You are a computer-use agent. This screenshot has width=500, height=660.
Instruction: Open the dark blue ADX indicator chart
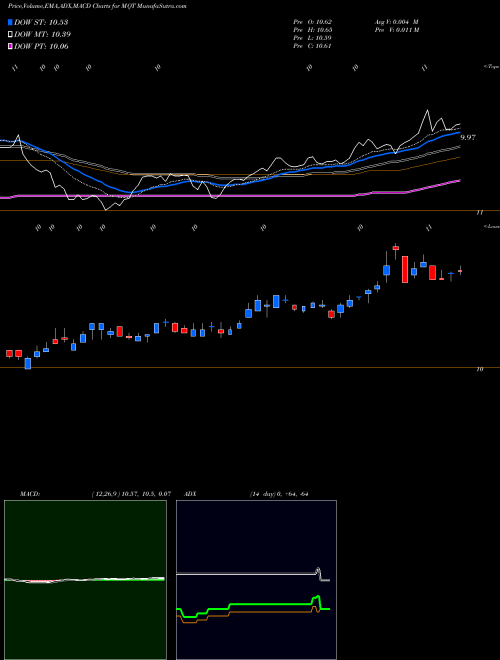tap(256, 580)
